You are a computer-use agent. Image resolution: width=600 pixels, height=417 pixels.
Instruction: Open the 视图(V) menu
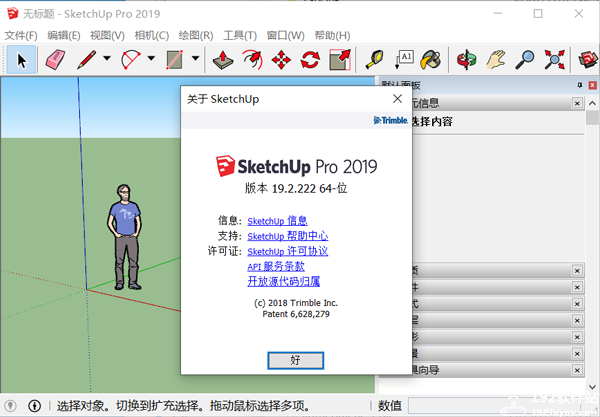tap(108, 36)
